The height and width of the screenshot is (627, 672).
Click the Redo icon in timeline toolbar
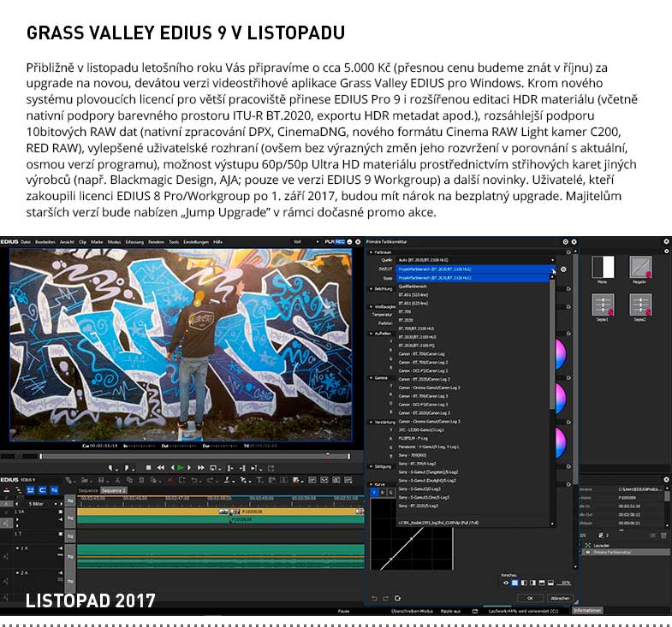(211, 480)
